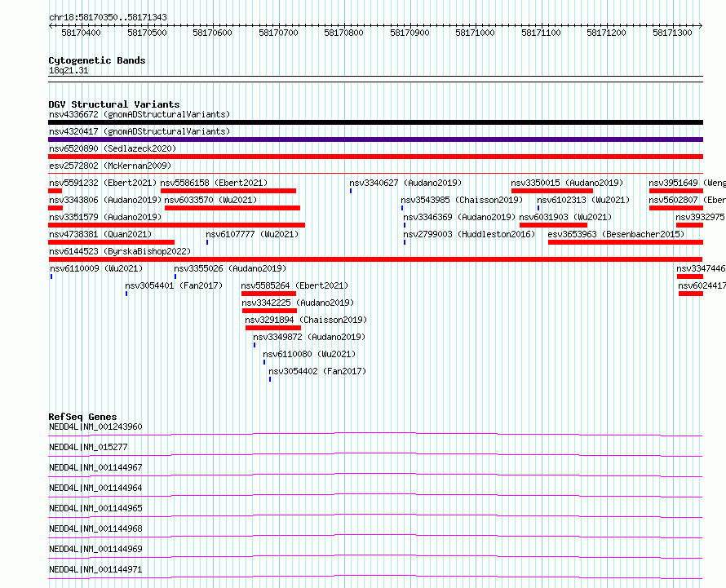Open NEDD4L NM_001144971 transcript
This screenshot has height=588, width=726.
click(95, 569)
